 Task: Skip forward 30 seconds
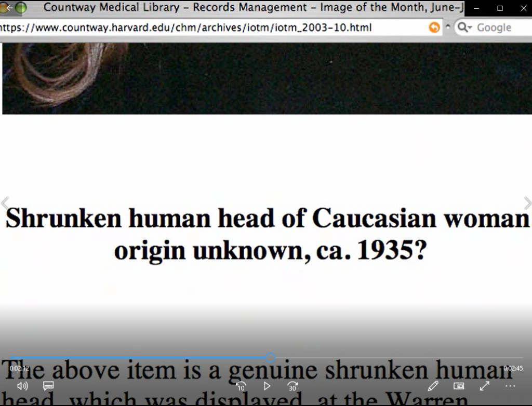(x=292, y=386)
